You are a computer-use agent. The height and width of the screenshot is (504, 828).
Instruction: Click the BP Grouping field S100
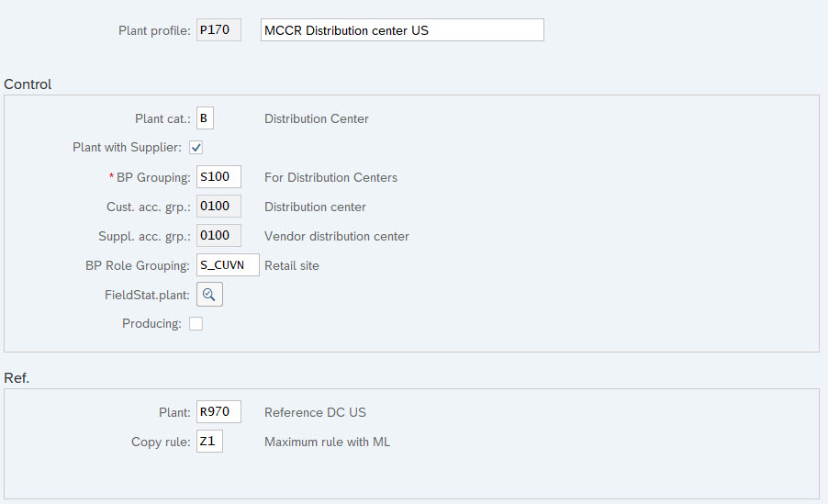click(218, 177)
